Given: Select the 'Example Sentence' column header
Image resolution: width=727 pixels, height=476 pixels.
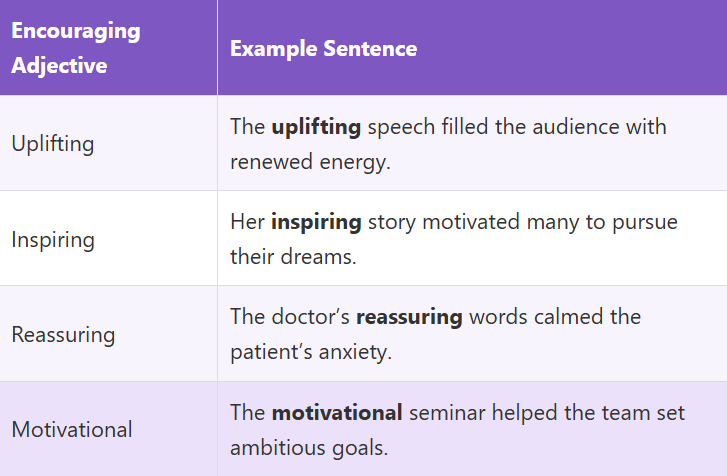Looking at the screenshot, I should click(324, 49).
